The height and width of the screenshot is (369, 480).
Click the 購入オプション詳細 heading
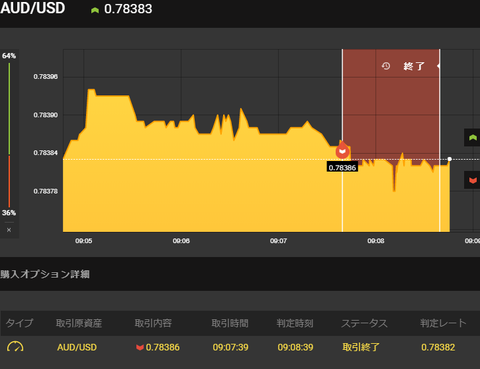pyautogui.click(x=45, y=274)
